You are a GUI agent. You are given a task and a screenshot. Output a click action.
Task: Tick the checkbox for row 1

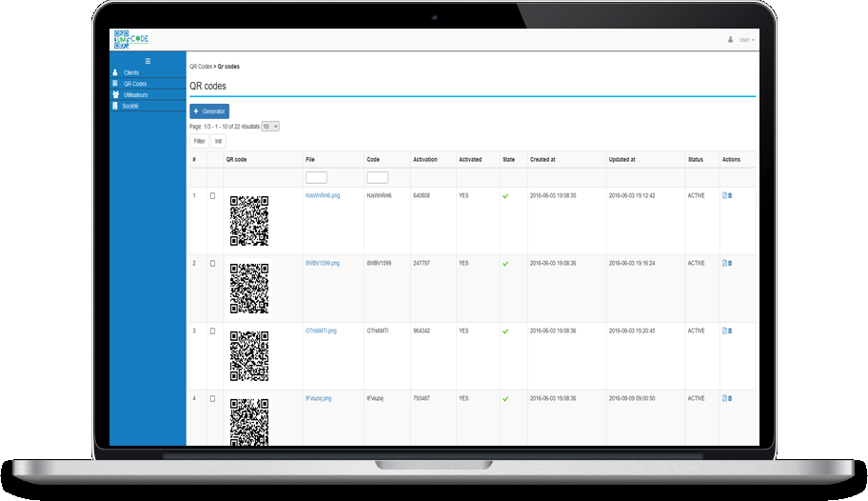click(212, 195)
